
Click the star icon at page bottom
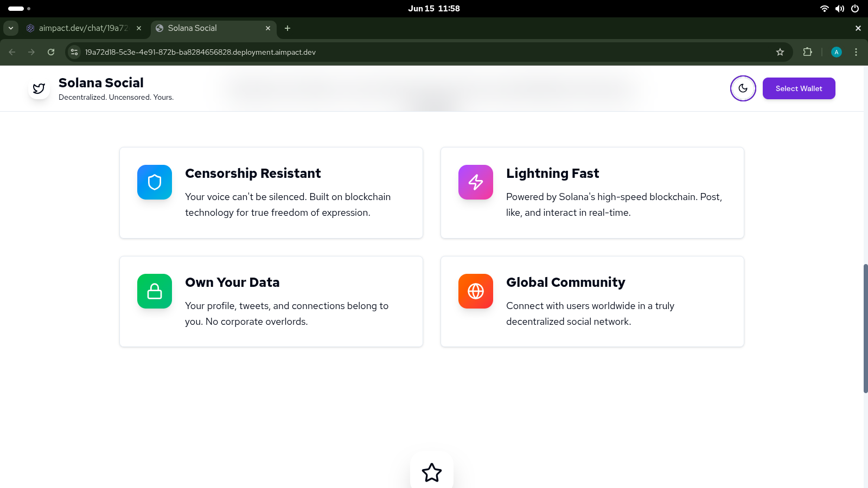(x=432, y=472)
